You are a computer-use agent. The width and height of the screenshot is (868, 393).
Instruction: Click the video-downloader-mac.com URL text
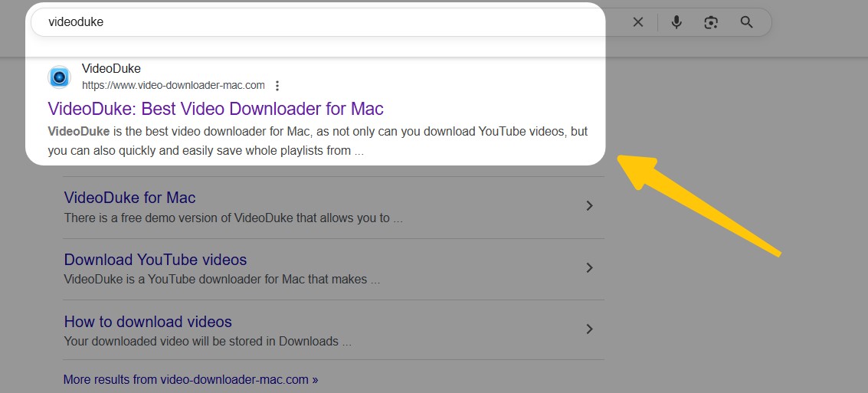coord(173,85)
